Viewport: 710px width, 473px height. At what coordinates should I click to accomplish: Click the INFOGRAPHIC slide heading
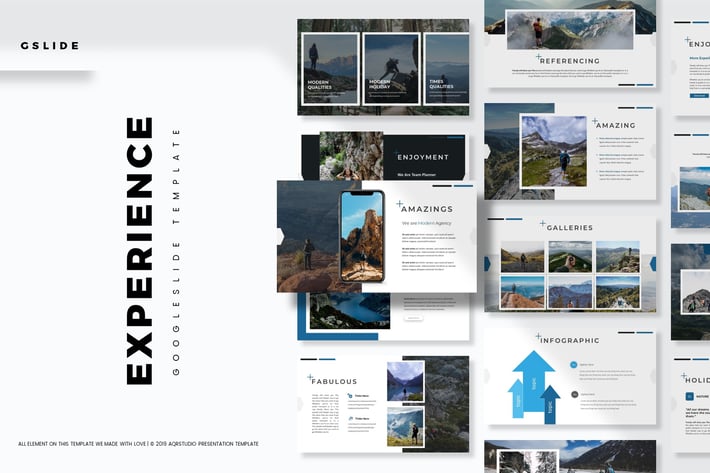(x=570, y=340)
